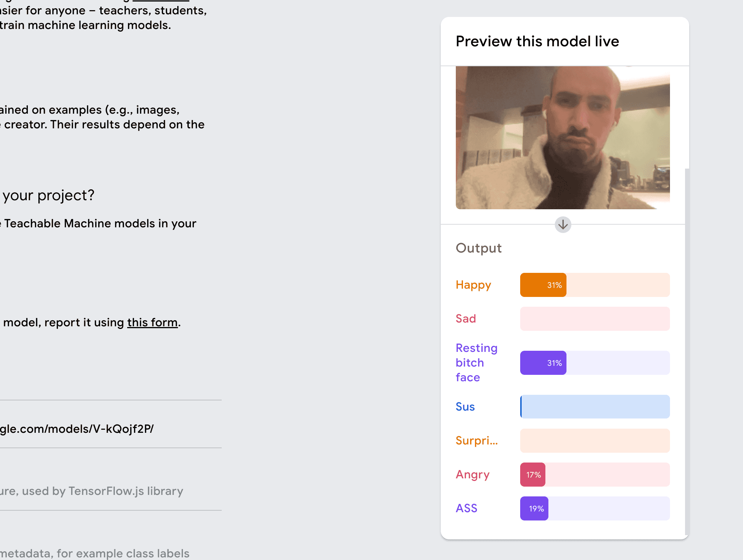The width and height of the screenshot is (743, 560).
Task: Click the Surpri... class output bar
Action: [595, 441]
